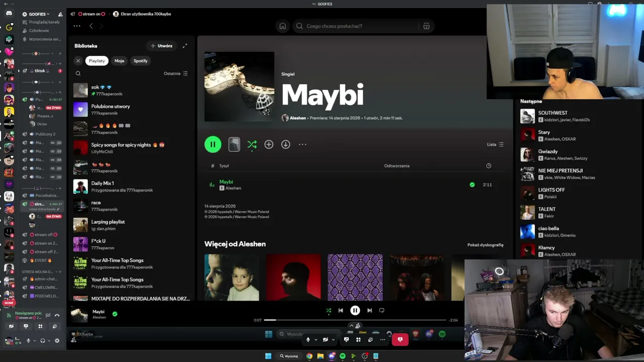Toggle Discord camera in voice panel
The height and width of the screenshot is (362, 644).
click(x=11, y=326)
